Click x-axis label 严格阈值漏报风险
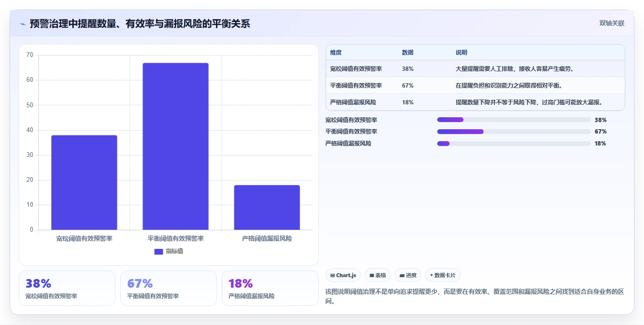Screen dimensions: 644x325 click(267, 238)
